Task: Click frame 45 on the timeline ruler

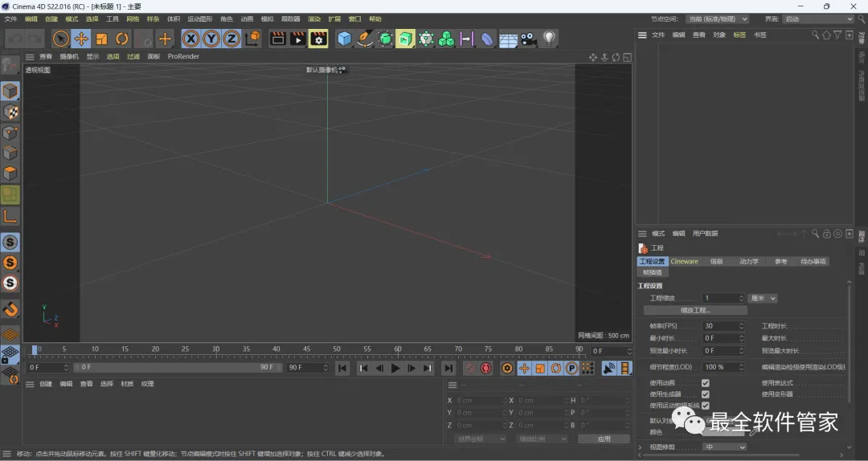Action: point(306,350)
